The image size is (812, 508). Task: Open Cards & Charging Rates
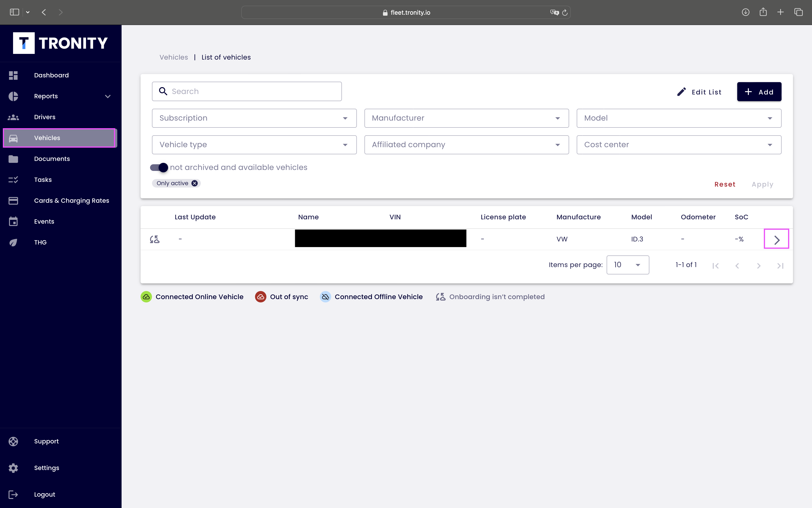pyautogui.click(x=71, y=201)
